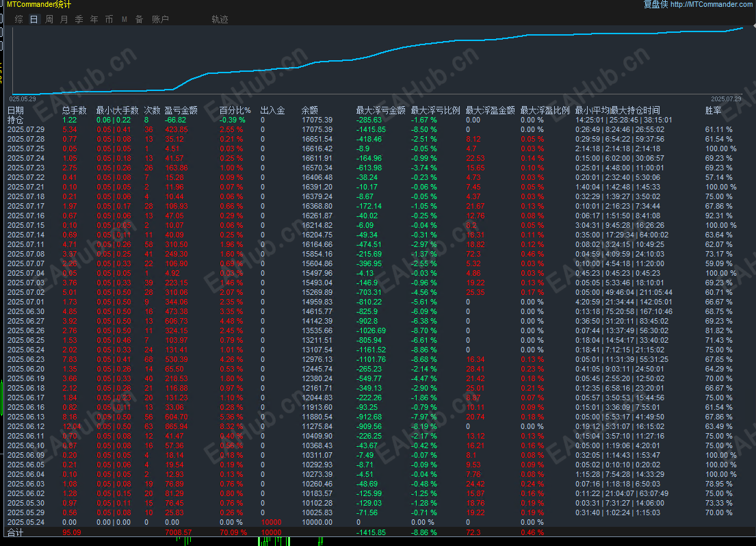
Task: Select the 2025.07.01 date row
Action: pos(26,302)
